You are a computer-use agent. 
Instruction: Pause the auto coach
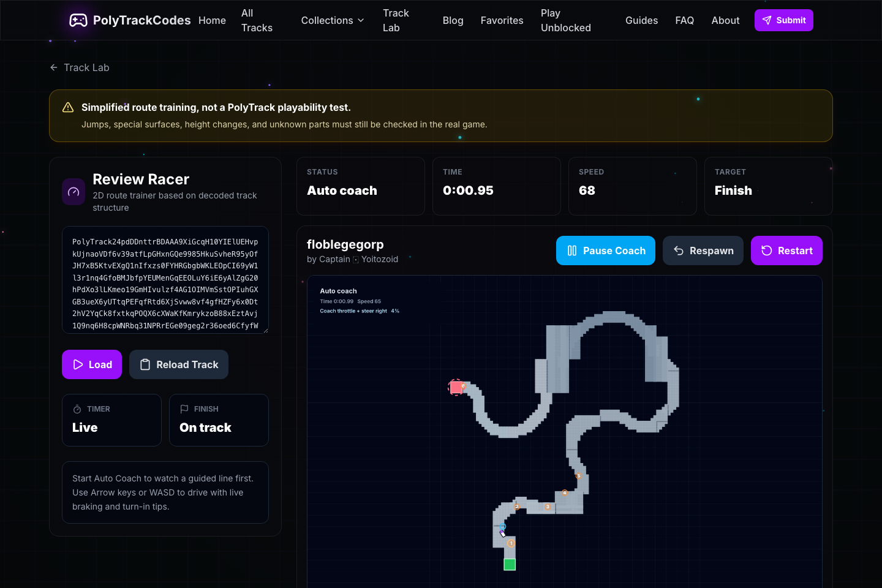[606, 251]
